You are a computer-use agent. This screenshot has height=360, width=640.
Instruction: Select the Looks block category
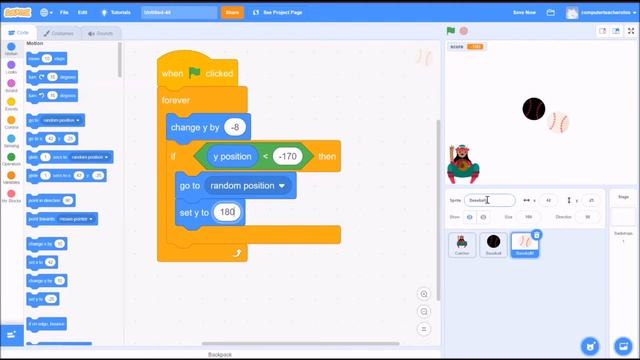[x=11, y=67]
